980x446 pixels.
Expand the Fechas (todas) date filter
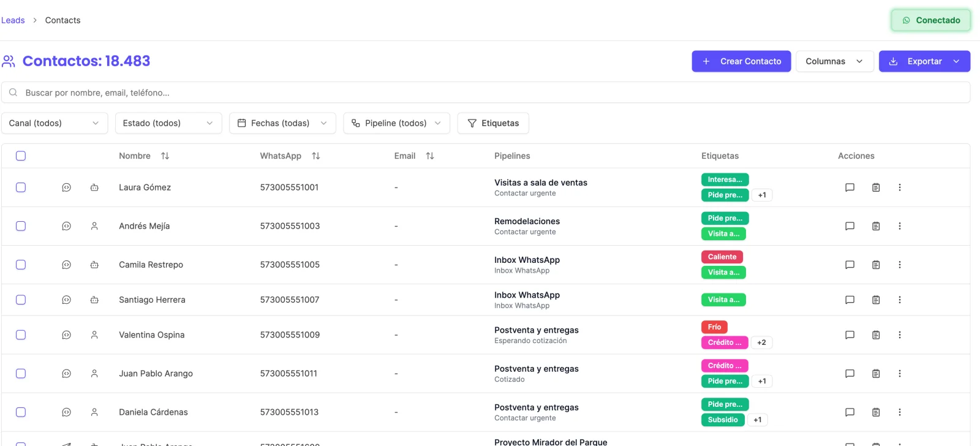tap(282, 123)
